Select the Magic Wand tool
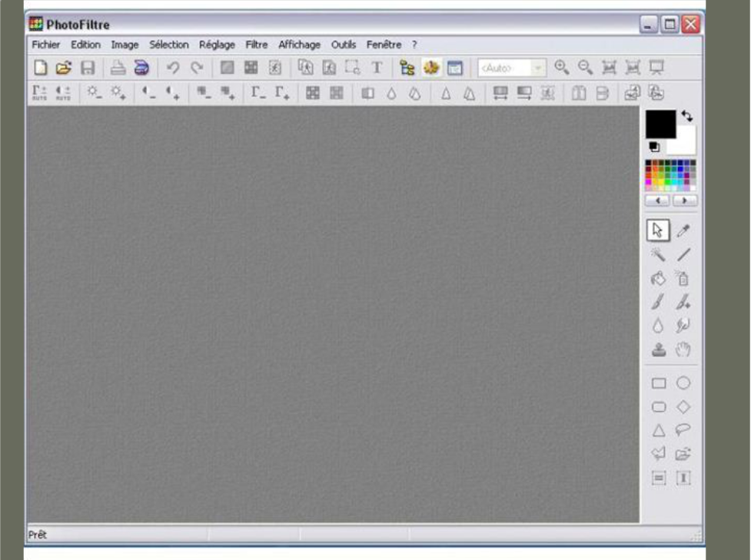751x560 pixels. pos(658,254)
